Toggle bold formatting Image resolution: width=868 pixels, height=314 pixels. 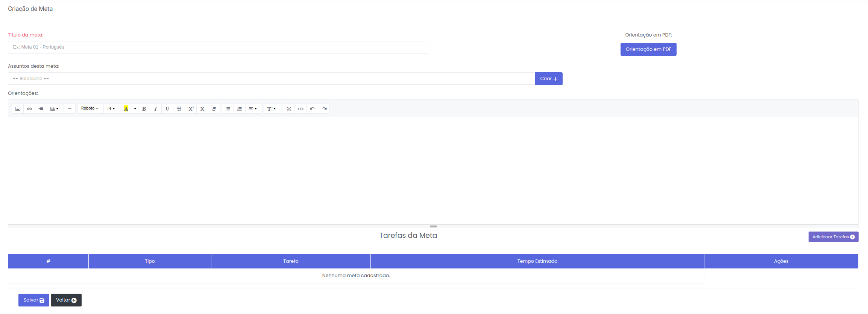pos(144,109)
